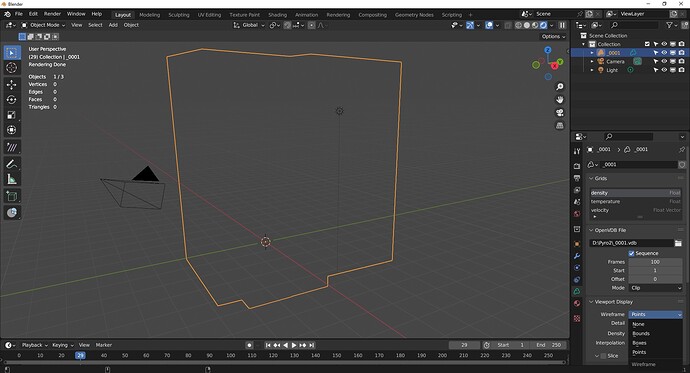Click the current frame number field
Viewport: 690px width, 373px height.
(x=464, y=345)
